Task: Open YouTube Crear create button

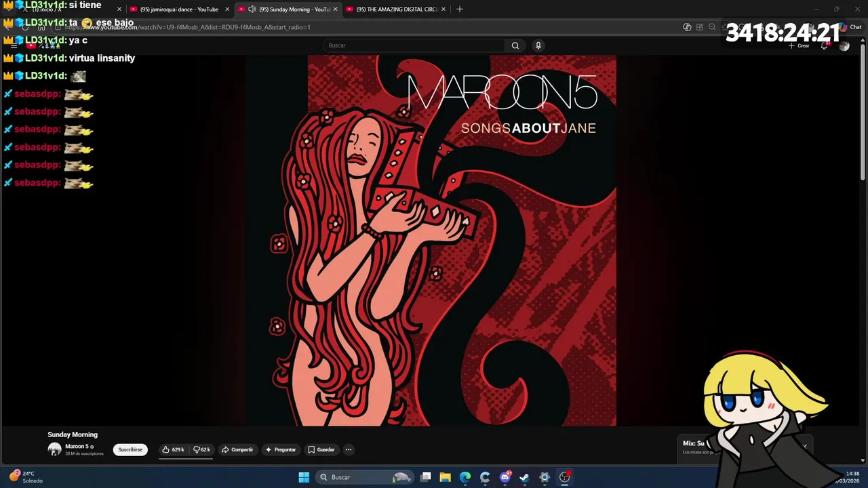Action: 800,45
